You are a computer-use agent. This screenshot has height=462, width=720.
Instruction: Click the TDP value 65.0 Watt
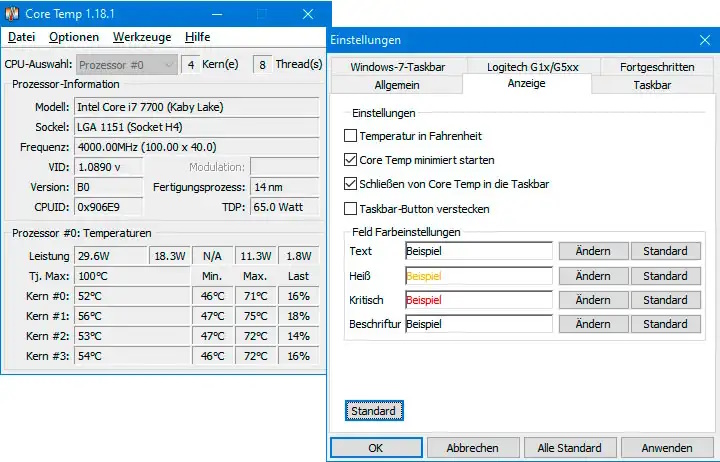point(284,207)
